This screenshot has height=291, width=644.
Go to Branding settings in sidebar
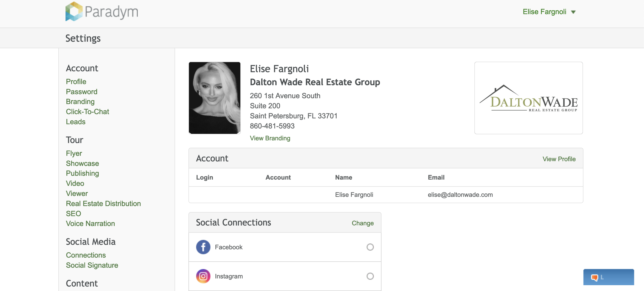point(80,102)
